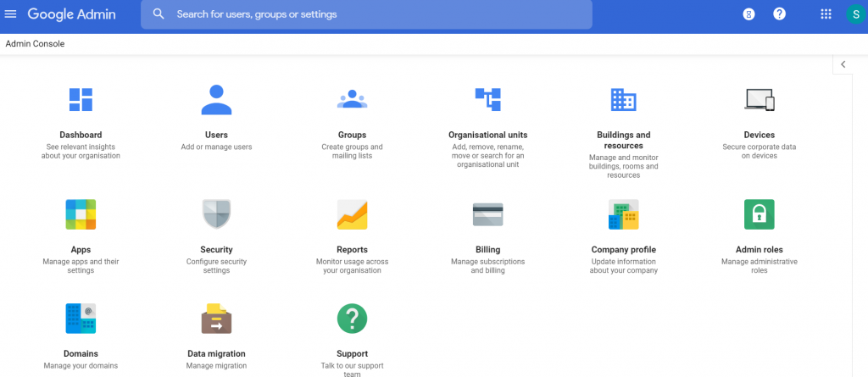This screenshot has width=868, height=377.
Task: Click 'Add or manage users' description
Action: click(216, 147)
